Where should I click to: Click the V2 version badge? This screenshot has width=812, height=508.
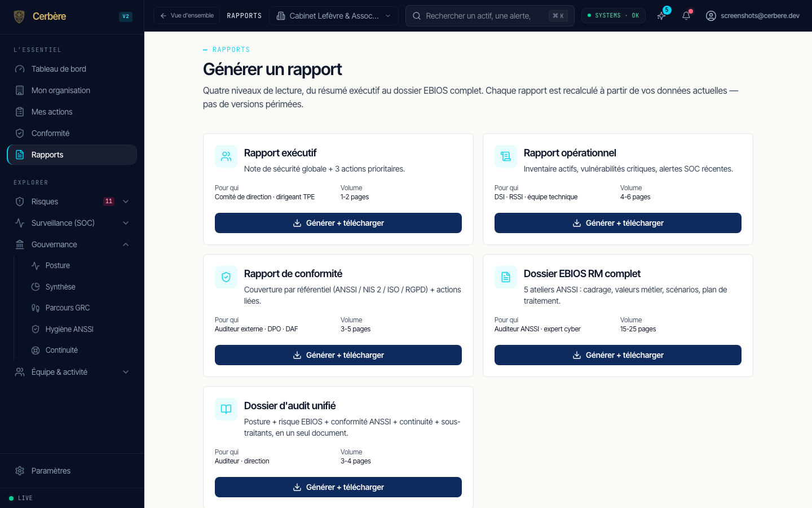pos(126,16)
